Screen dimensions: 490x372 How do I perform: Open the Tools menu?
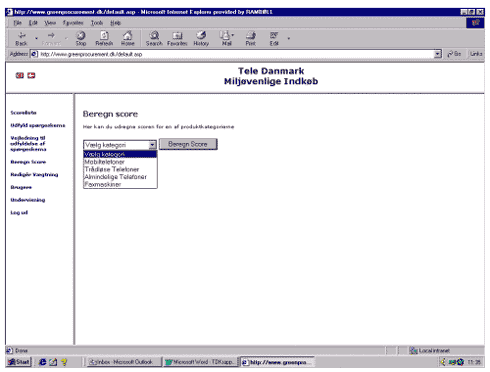click(97, 23)
